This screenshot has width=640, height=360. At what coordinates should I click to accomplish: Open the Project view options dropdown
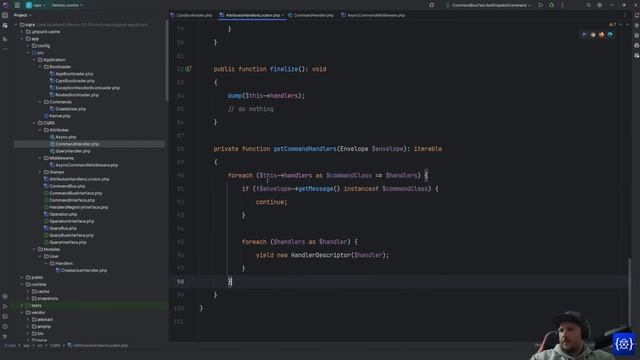coord(22,15)
